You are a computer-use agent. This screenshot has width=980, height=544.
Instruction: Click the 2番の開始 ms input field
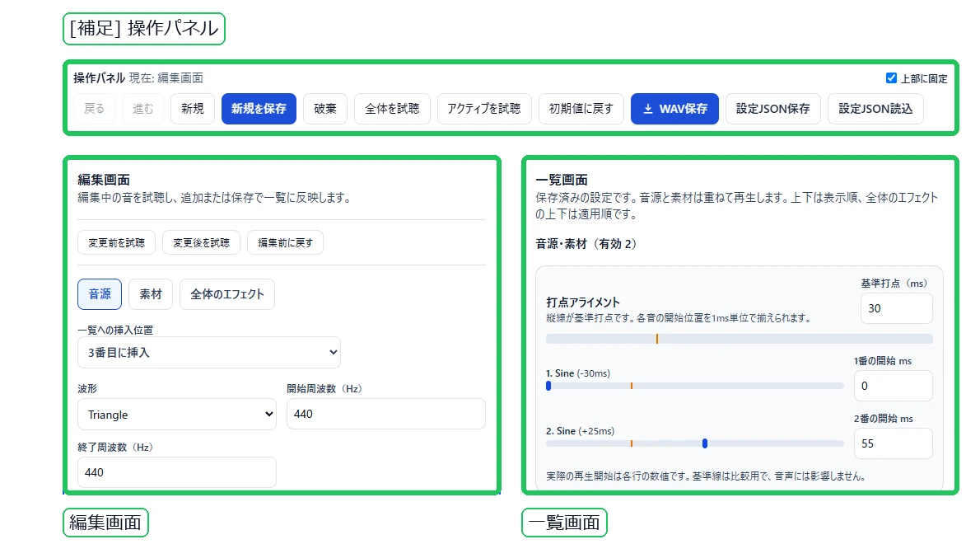coord(894,443)
